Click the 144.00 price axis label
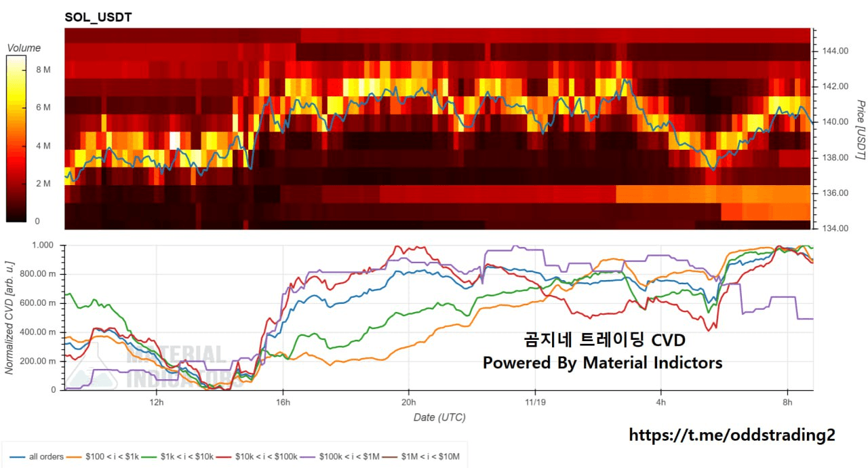Screen dimensions: 868x468 pyautogui.click(x=833, y=51)
